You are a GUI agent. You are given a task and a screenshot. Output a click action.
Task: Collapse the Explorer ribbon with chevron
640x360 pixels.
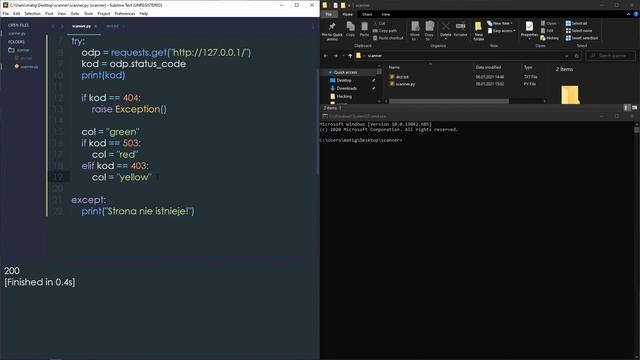[x=629, y=14]
